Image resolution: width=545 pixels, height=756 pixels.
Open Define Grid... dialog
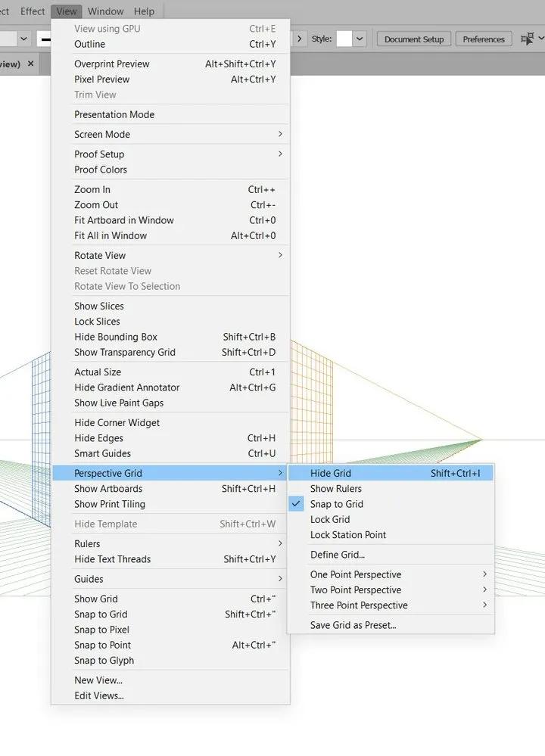[391, 555]
